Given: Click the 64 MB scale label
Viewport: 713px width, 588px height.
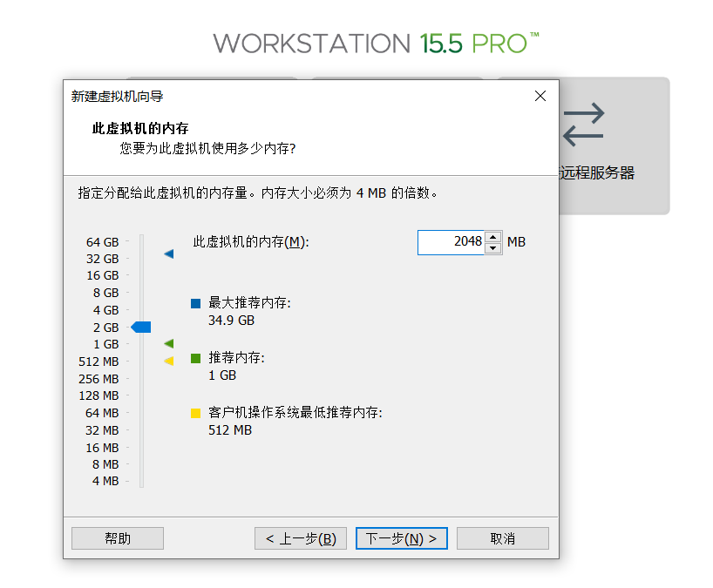Looking at the screenshot, I should tap(102, 413).
